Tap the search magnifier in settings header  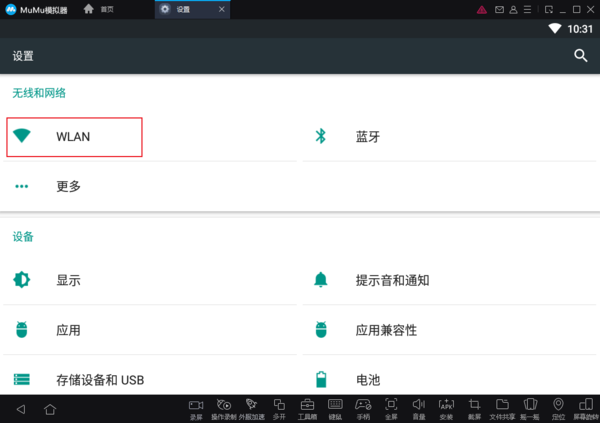pos(580,57)
